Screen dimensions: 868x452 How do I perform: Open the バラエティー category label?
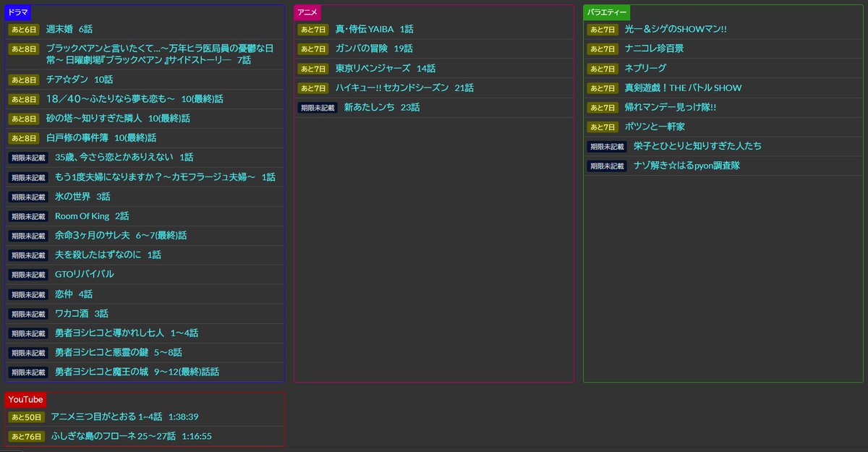606,12
